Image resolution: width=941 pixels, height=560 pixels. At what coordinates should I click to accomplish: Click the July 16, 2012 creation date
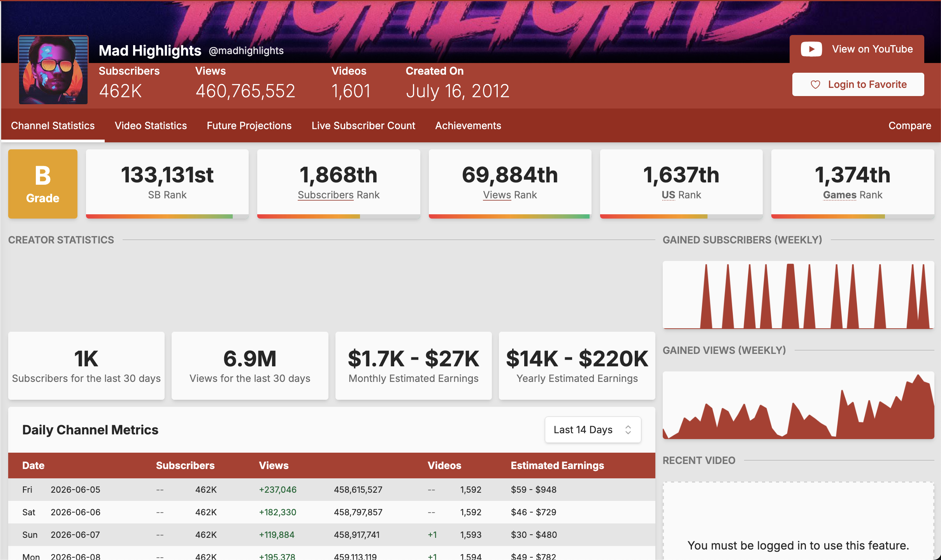[x=458, y=91]
